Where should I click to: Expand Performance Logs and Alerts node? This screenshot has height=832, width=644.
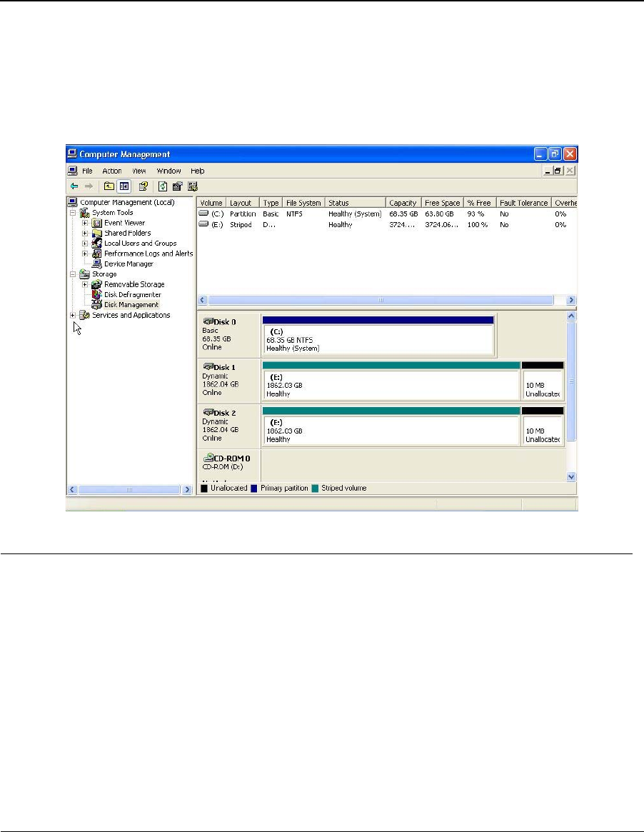[85, 254]
